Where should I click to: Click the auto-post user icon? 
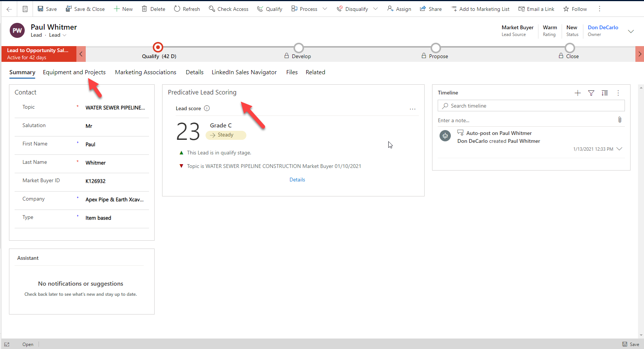[x=445, y=136]
